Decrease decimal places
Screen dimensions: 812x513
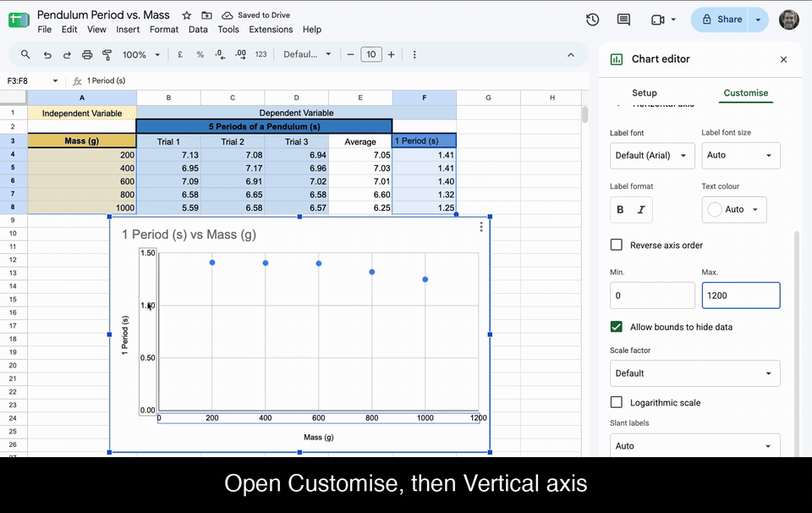coord(220,54)
